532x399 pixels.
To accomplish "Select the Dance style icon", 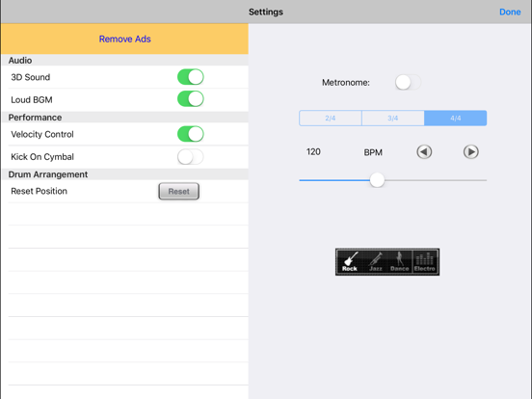I will [x=400, y=261].
